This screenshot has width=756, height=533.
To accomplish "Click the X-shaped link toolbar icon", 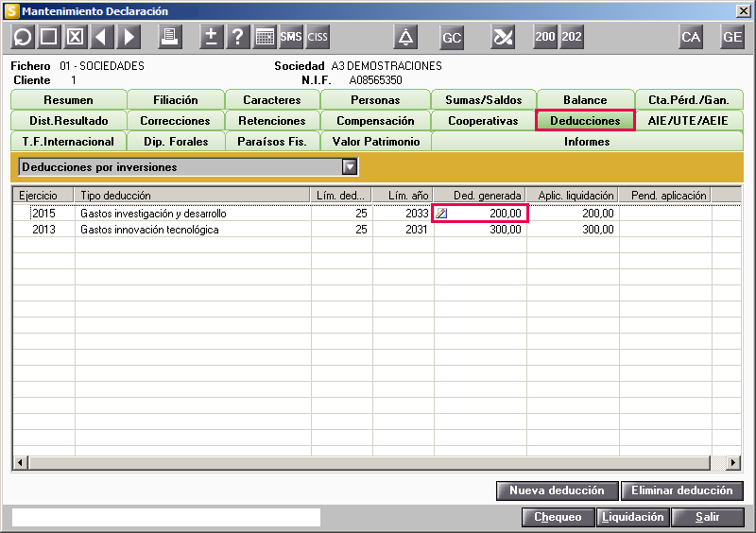I will tap(503, 37).
